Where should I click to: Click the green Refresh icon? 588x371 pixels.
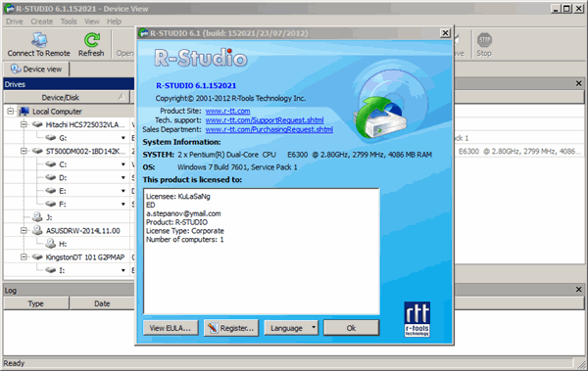pos(91,40)
